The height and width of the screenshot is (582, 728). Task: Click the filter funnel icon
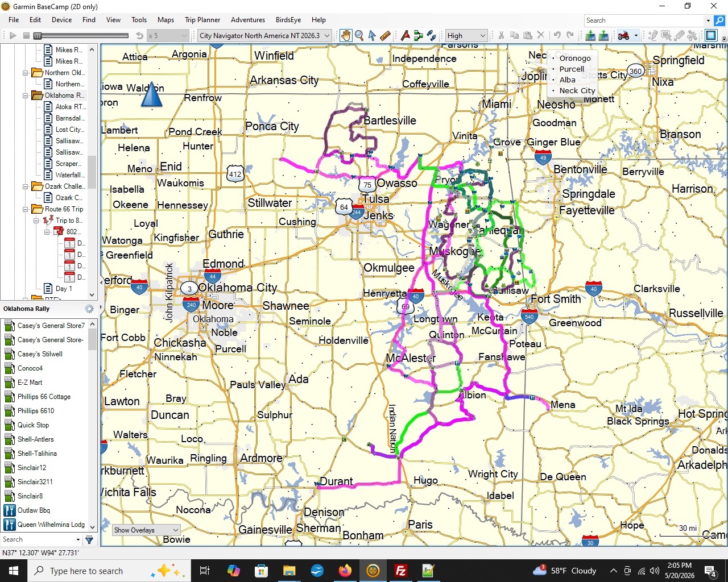pos(89,539)
